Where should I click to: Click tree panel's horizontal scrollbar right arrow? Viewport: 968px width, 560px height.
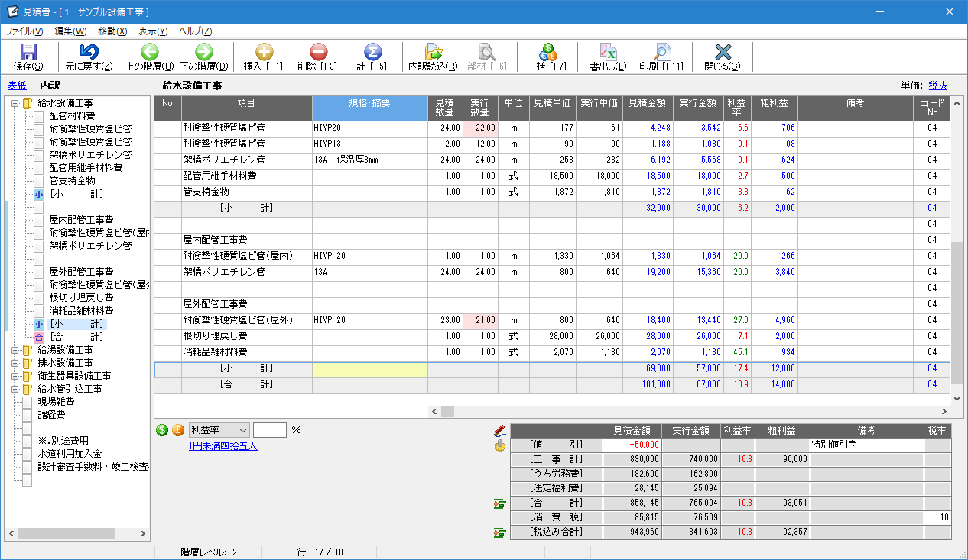tap(142, 533)
